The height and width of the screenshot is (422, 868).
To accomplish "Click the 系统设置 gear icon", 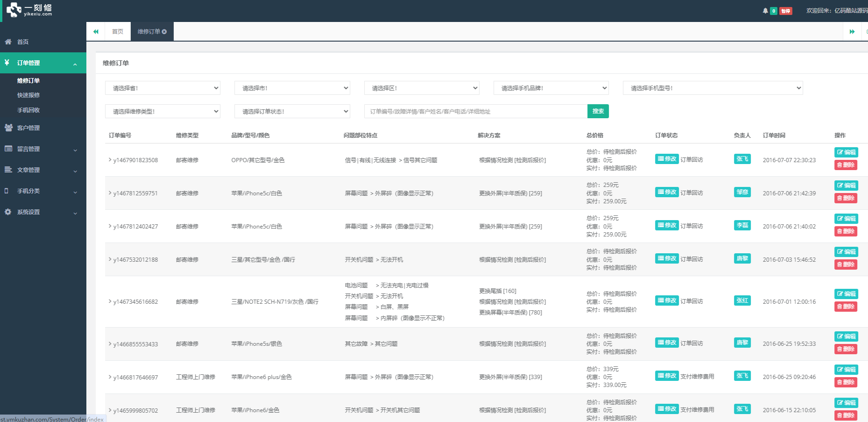I will [x=8, y=212].
